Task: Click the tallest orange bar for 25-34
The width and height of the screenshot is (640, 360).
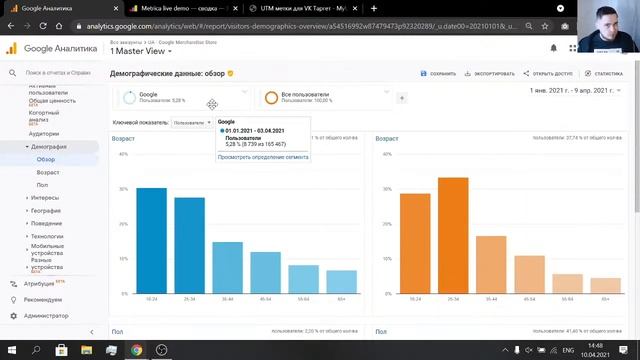Action: click(453, 236)
